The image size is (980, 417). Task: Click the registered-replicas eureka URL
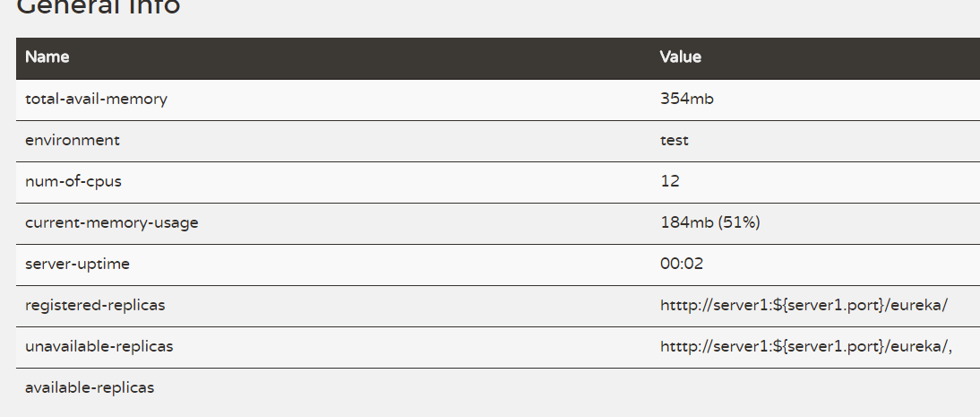coord(803,306)
